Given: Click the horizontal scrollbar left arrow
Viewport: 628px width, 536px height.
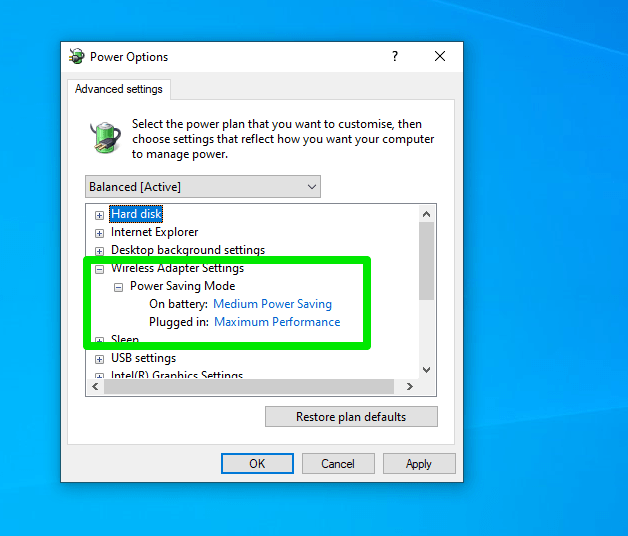Looking at the screenshot, I should 95,387.
